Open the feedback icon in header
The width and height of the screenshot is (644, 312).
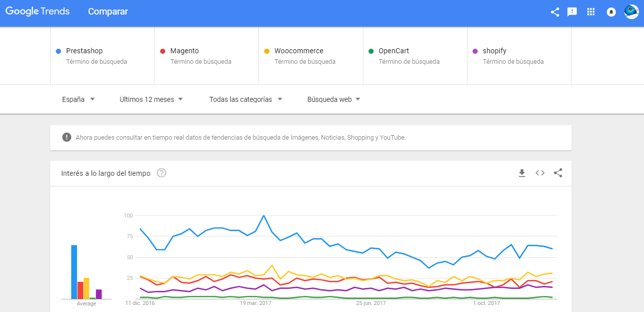[x=572, y=12]
